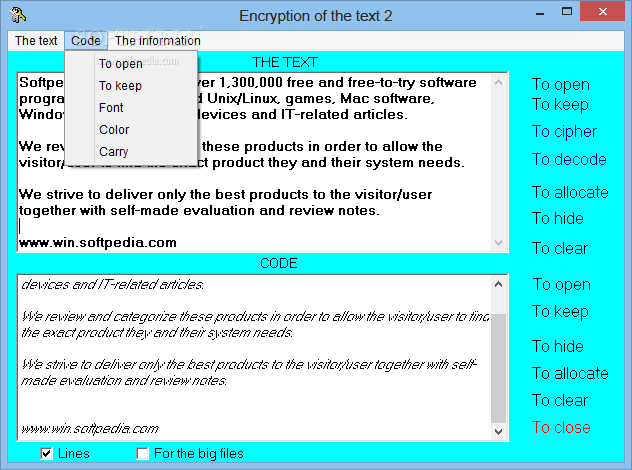
Task: Click 'To clear' beside the code box
Action: [x=560, y=400]
